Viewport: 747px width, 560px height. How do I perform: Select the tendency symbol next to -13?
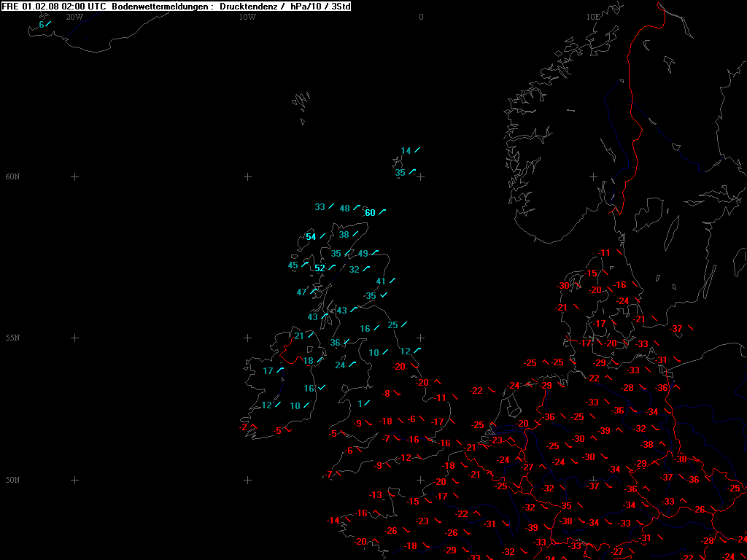390,496
